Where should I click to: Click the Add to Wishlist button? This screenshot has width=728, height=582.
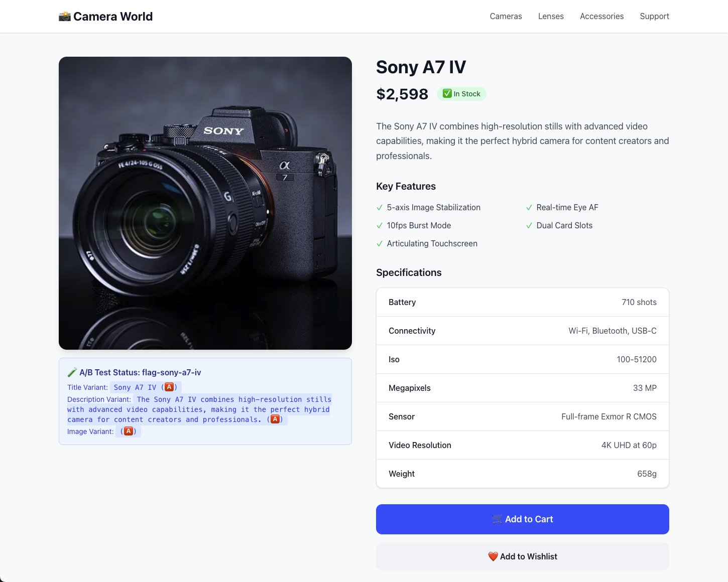[523, 556]
